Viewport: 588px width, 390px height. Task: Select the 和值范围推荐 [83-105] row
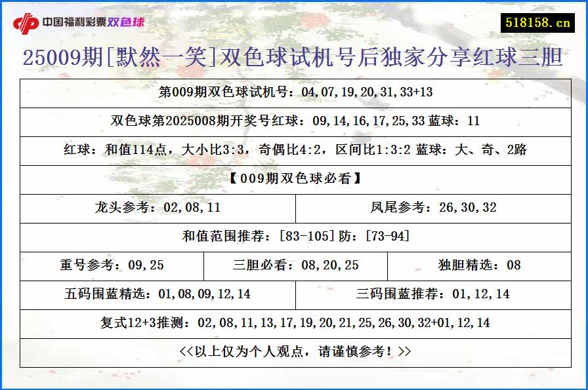293,237
